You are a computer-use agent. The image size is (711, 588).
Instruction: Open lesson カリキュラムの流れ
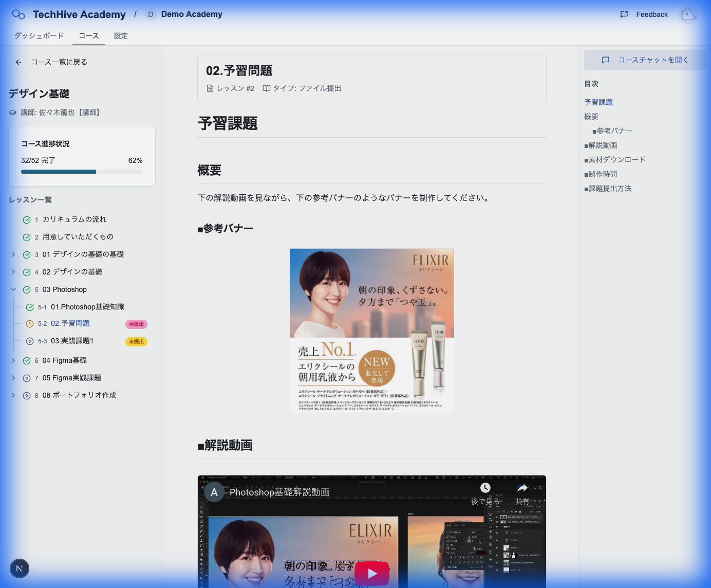pos(74,219)
